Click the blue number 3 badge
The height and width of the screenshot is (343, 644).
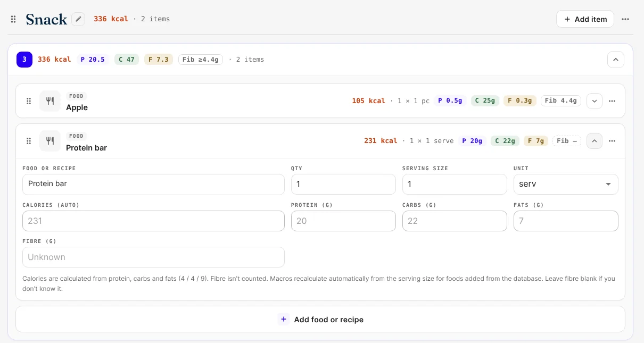point(24,60)
